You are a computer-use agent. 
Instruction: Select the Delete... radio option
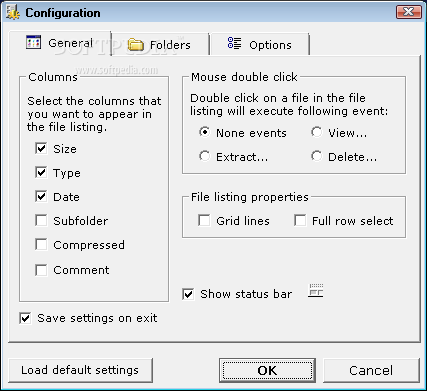tap(317, 156)
